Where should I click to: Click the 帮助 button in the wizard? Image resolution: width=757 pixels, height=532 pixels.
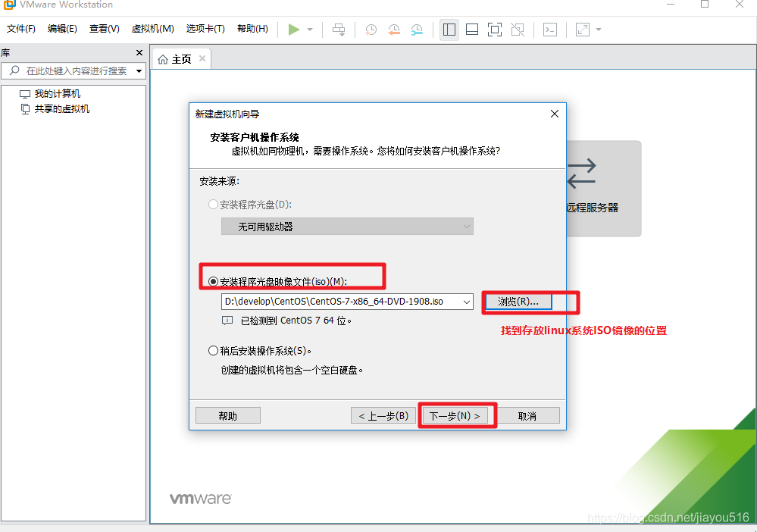[228, 415]
